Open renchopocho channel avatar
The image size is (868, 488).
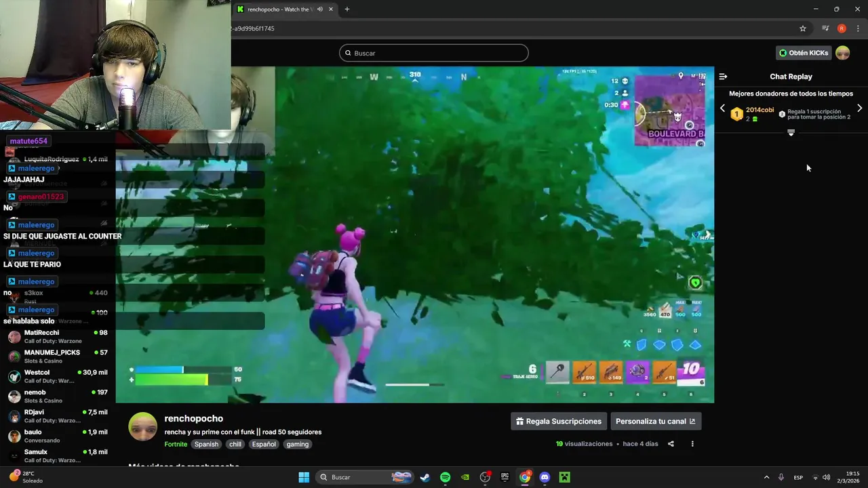142,427
